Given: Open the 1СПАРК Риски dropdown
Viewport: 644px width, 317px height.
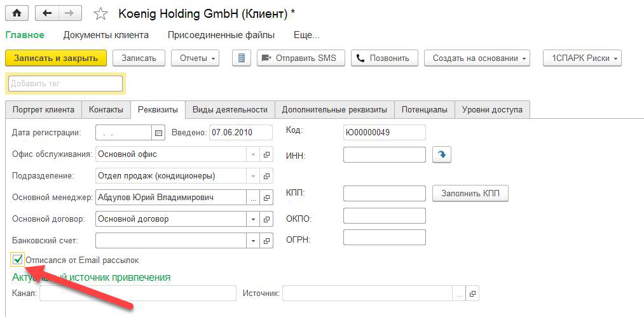Looking at the screenshot, I should coord(582,58).
